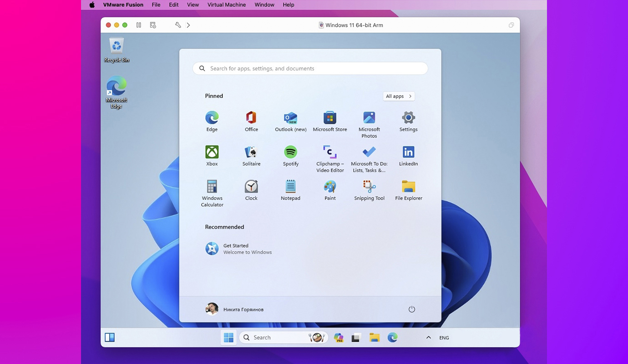The width and height of the screenshot is (628, 364).
Task: Open Clipchamp Video Editor
Action: [x=330, y=159]
